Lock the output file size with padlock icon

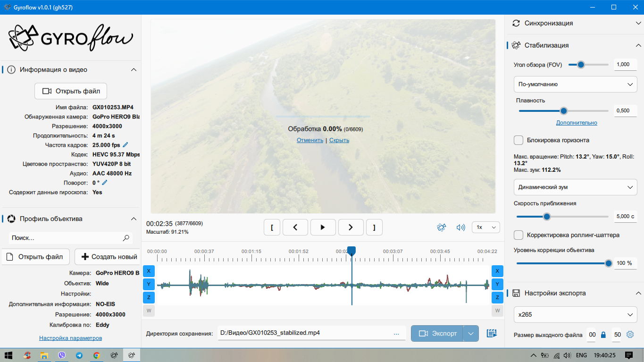click(603, 334)
